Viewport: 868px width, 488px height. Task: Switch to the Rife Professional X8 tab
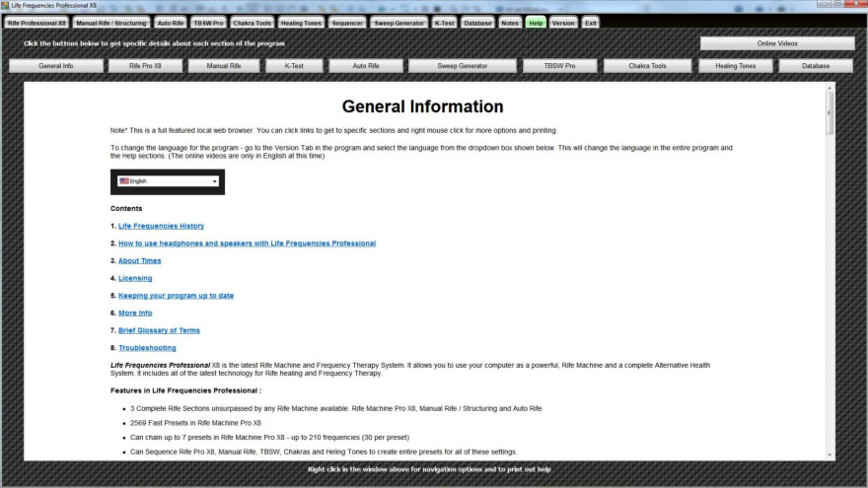(x=36, y=23)
